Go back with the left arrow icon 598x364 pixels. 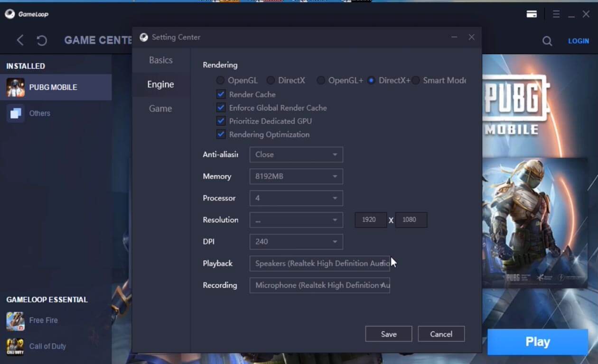[20, 40]
